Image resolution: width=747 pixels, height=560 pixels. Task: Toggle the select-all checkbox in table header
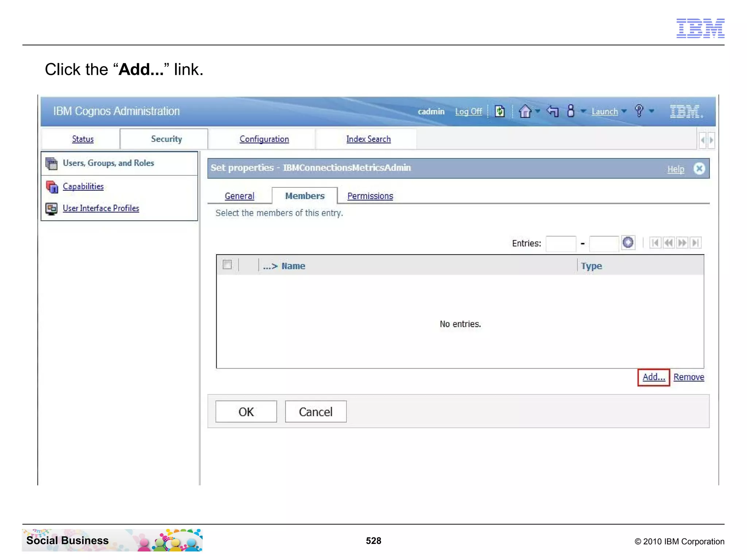coord(227,265)
